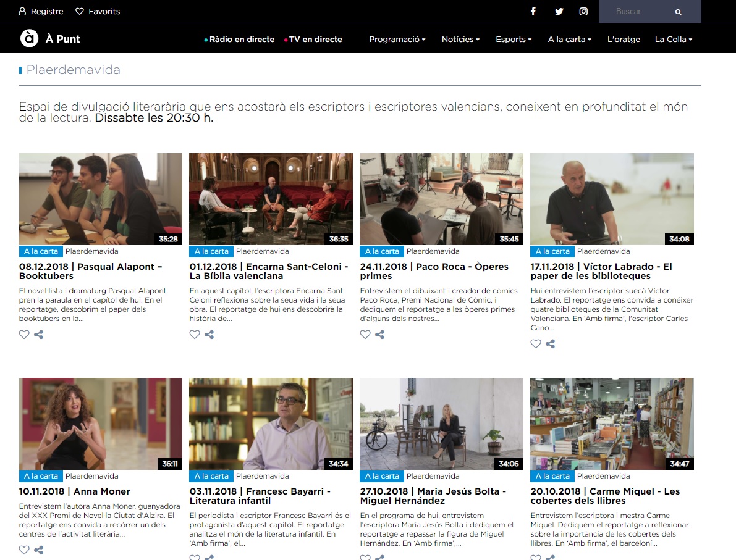Play the Víctor Labrado video thumbnail
This screenshot has width=736, height=560.
[x=612, y=199]
